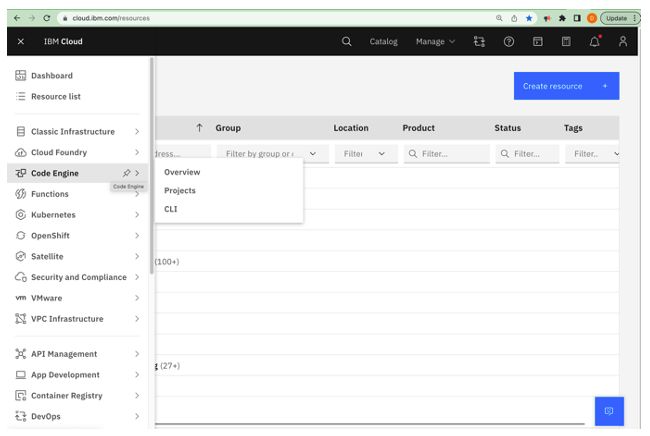650x436 pixels.
Task: Expand Classic Infrastructure chevron
Action: (137, 131)
